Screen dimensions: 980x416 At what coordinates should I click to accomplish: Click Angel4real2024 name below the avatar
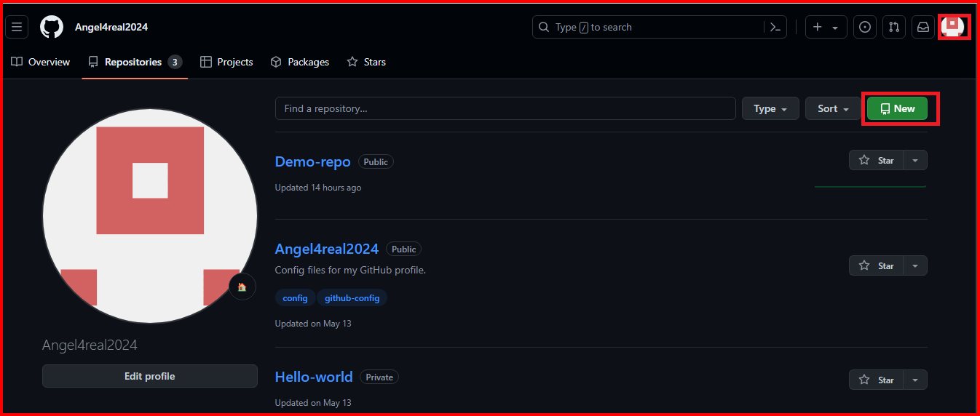click(x=90, y=345)
